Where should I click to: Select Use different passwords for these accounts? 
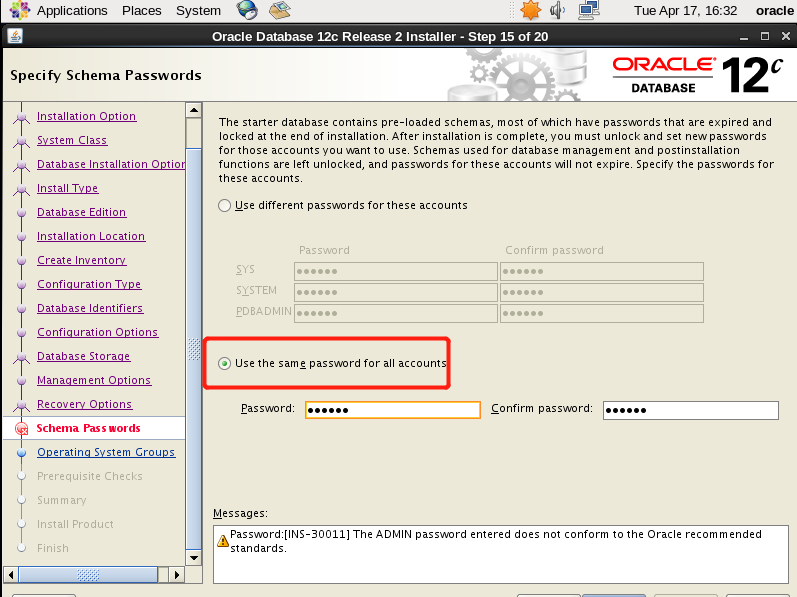(x=343, y=205)
